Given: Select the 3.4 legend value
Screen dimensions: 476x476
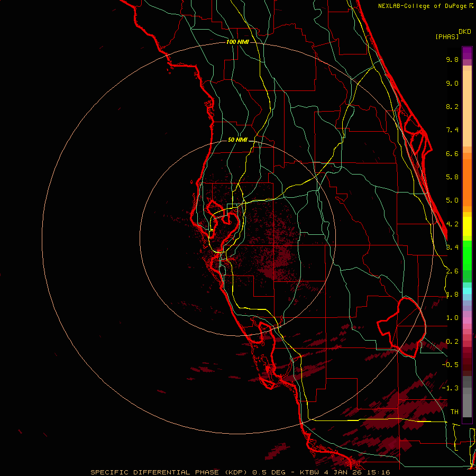Looking at the screenshot, I should pyautogui.click(x=452, y=248).
